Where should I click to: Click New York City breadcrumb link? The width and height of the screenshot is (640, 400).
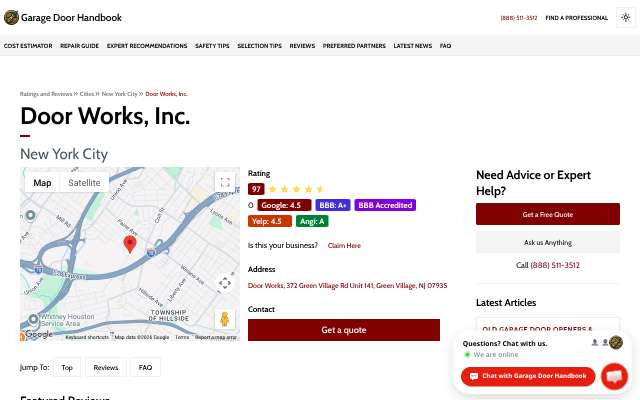pyautogui.click(x=120, y=94)
